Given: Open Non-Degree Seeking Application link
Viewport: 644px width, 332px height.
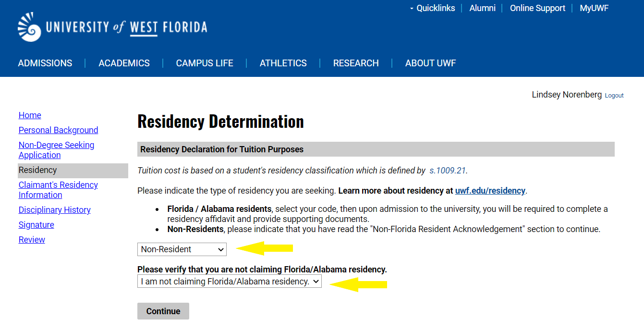Looking at the screenshot, I should click(x=56, y=150).
